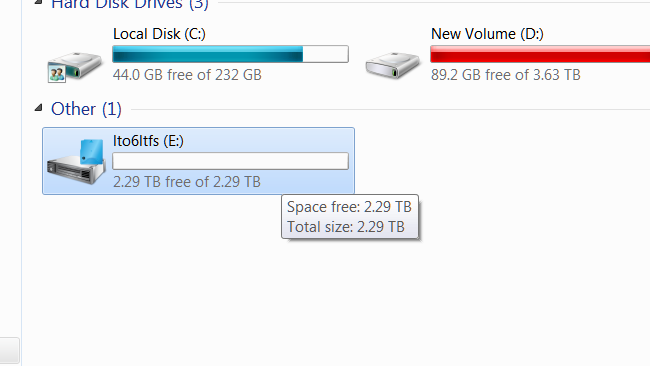Click the lto6ltfs (E:) name label
The image size is (650, 366).
[x=148, y=141]
